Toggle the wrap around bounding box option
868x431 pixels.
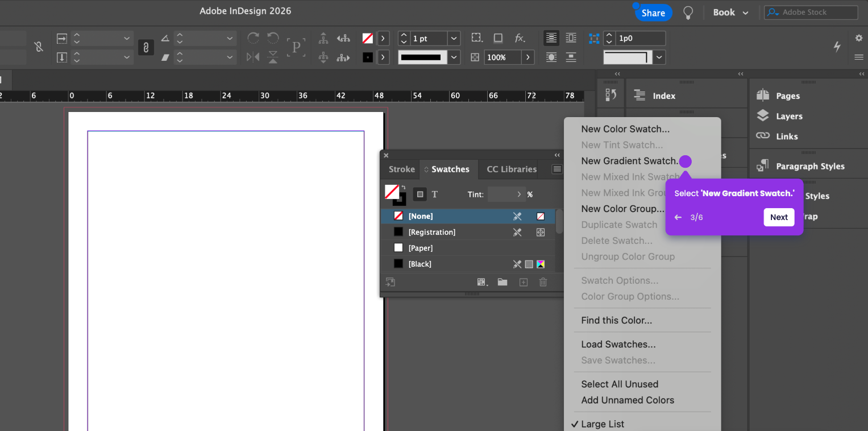[571, 38]
